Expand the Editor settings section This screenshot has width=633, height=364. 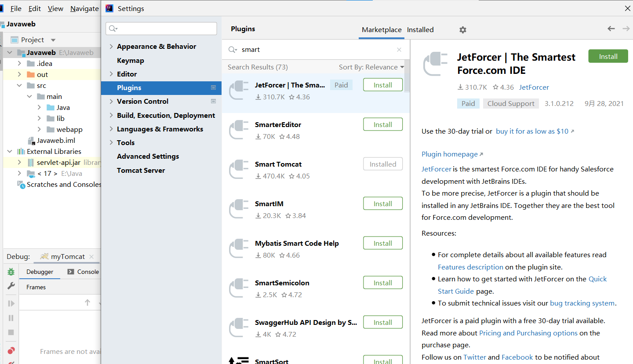(x=111, y=74)
